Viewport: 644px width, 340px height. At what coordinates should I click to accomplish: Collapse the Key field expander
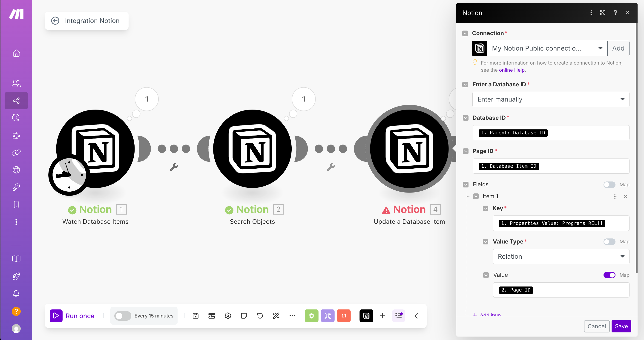[x=485, y=208]
